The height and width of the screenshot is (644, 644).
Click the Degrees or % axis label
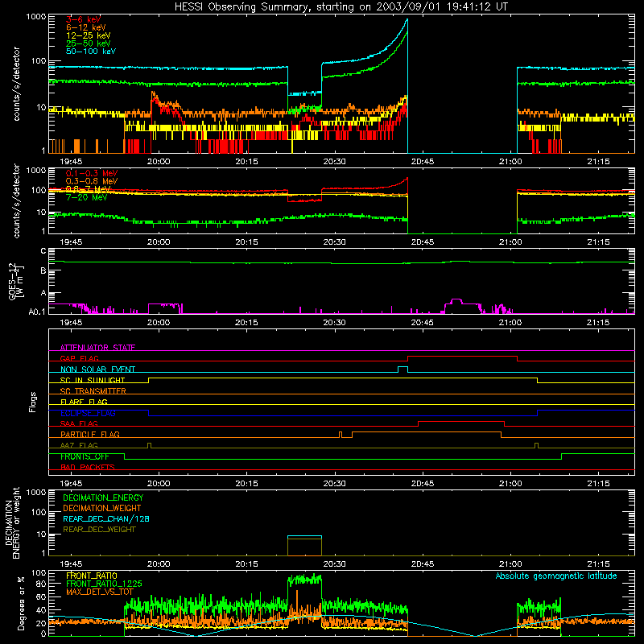pos(22,603)
